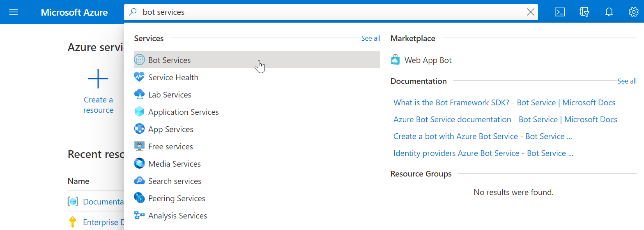The height and width of the screenshot is (230, 644).
Task: Select Application Services result
Action: [x=183, y=112]
